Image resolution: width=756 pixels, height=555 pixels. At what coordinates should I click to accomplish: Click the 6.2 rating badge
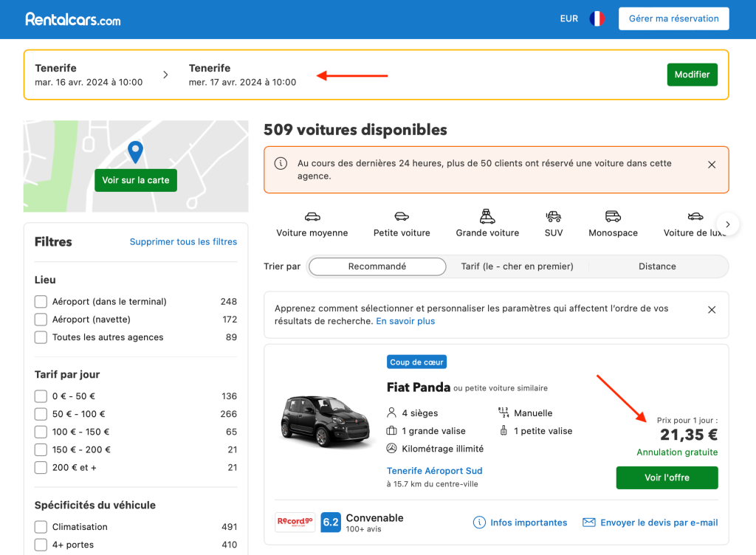[x=331, y=523]
